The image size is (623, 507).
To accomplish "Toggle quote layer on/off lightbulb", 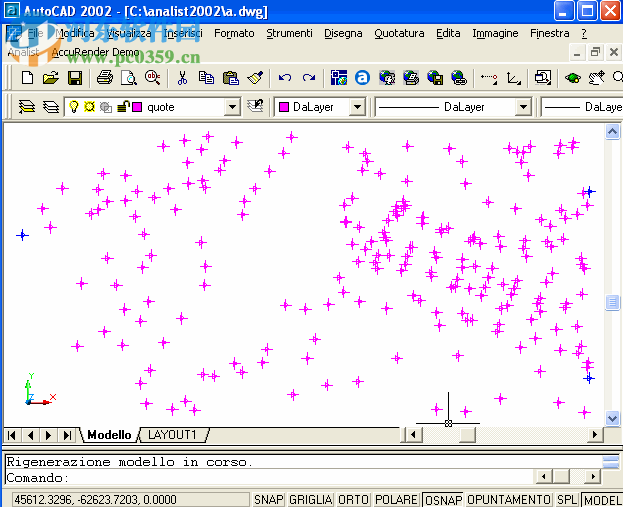I will (x=74, y=107).
